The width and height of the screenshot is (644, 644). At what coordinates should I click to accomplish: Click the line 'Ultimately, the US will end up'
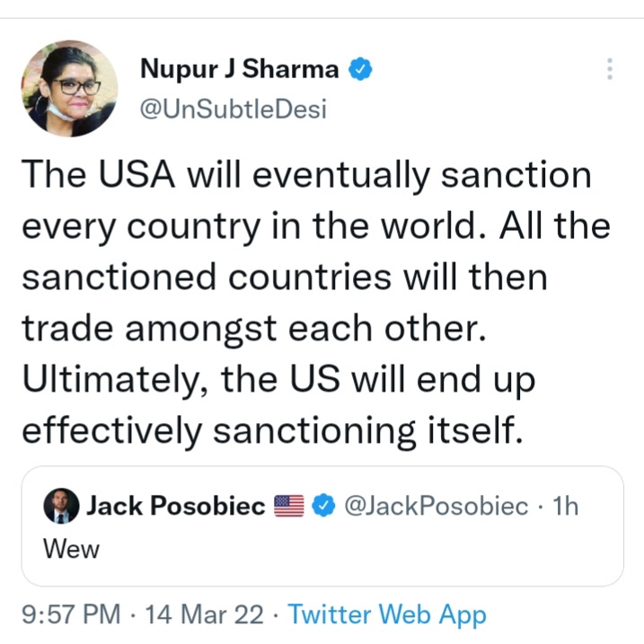click(278, 380)
